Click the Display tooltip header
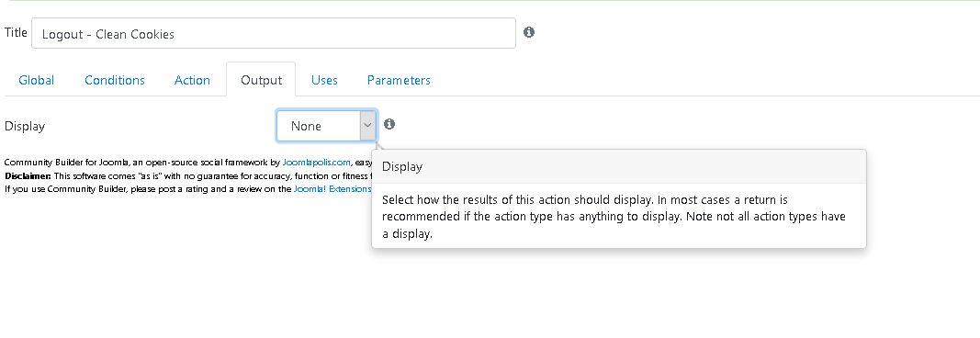The height and width of the screenshot is (338, 980). point(619,167)
